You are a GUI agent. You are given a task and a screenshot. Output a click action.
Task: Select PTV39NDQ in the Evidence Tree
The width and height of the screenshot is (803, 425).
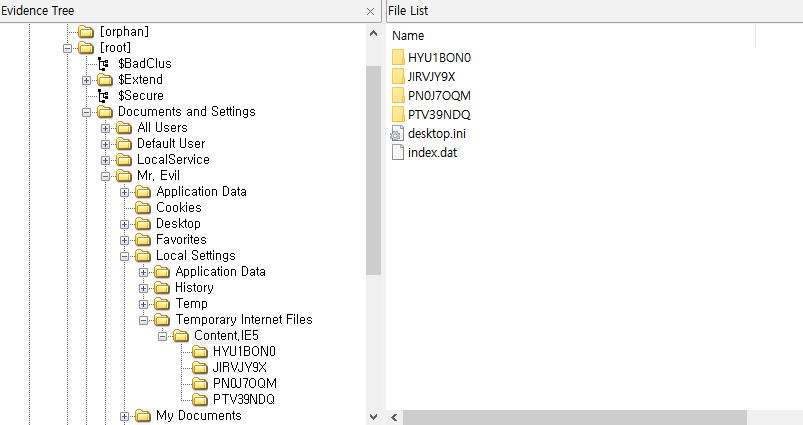tap(244, 399)
